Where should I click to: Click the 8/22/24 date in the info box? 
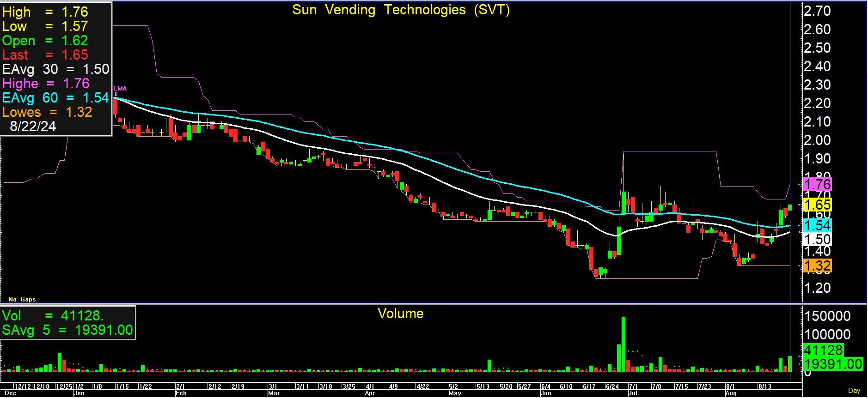[33, 127]
